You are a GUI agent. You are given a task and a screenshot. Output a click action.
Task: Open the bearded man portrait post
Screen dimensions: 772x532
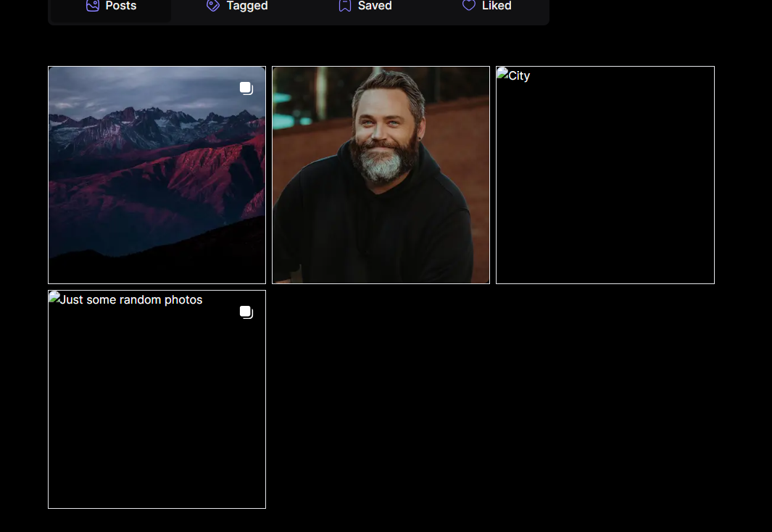381,175
